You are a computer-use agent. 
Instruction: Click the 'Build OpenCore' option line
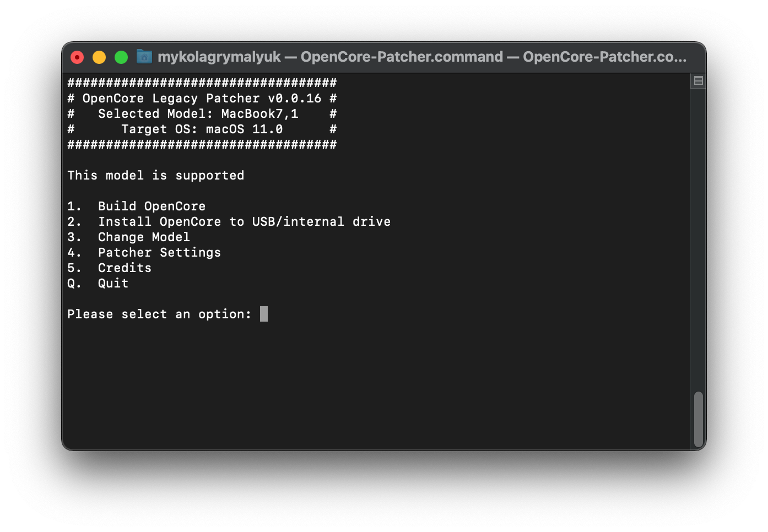tap(152, 206)
